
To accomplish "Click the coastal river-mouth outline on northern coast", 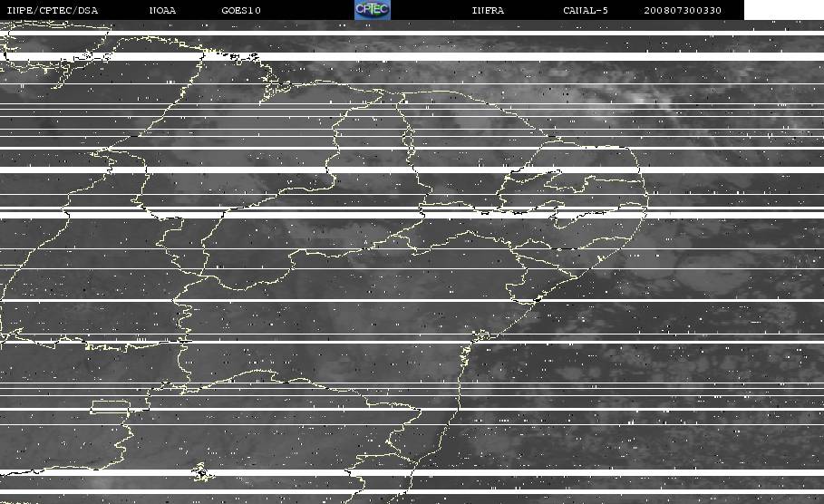I will click(x=273, y=84).
